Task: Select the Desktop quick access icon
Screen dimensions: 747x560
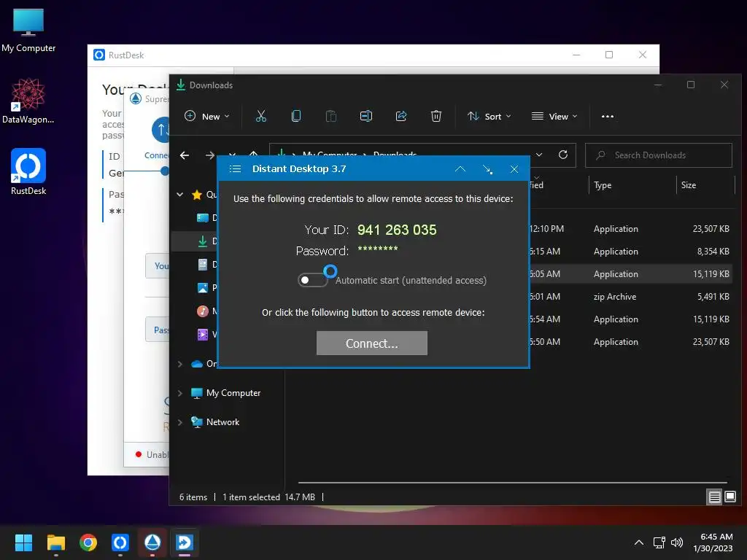Action: click(203, 217)
